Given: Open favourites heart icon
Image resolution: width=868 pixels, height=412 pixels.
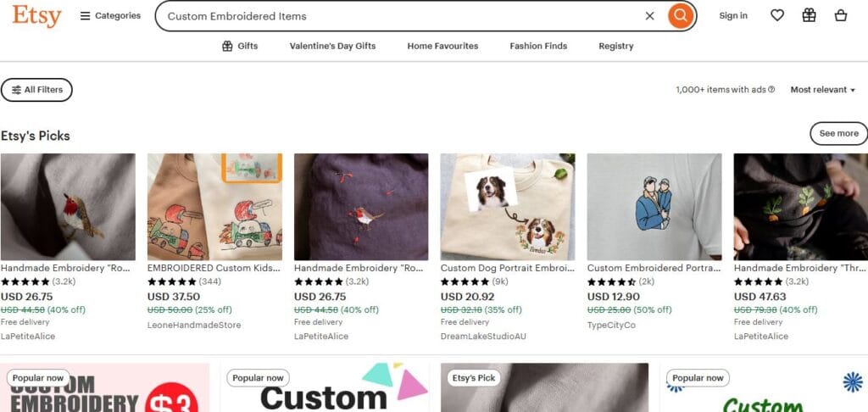Looking at the screenshot, I should pos(777,15).
